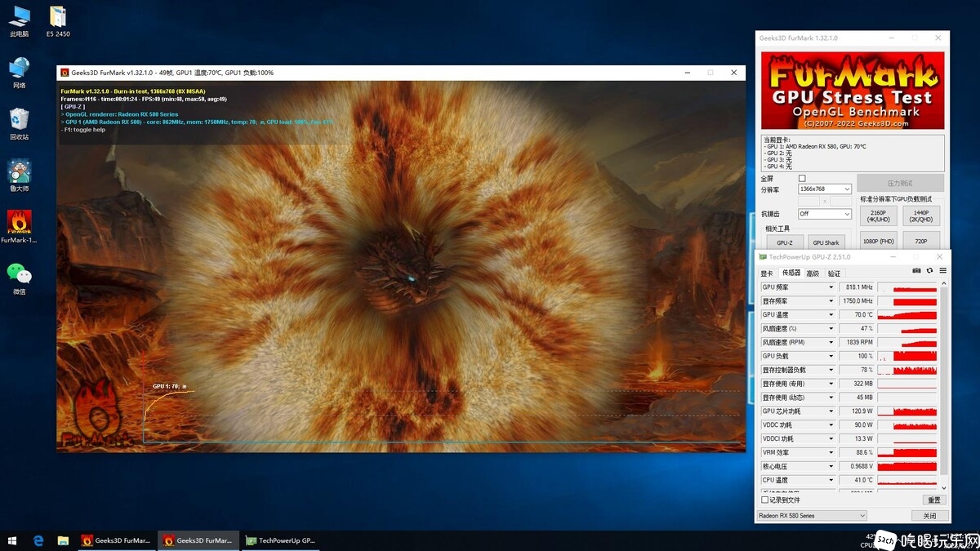Viewport: 980px width, 551px height.
Task: Toggle the 全屏 fullscreen checkbox
Action: tap(802, 178)
